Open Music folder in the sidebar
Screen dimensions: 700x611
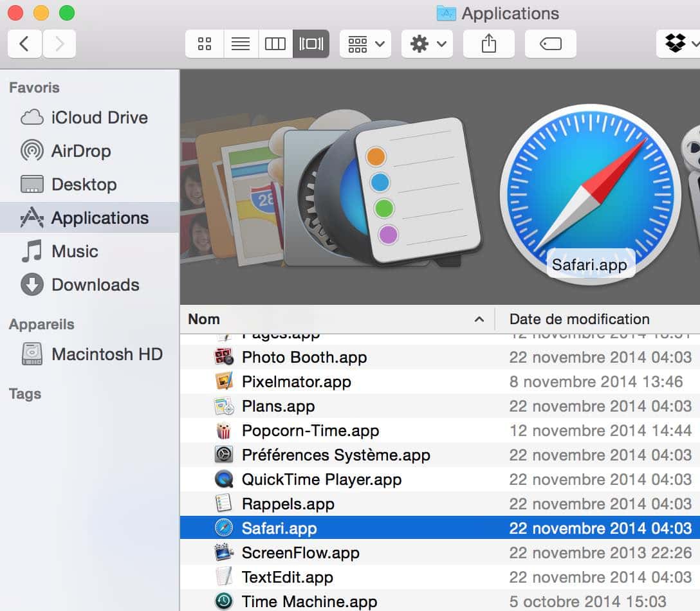tap(89, 251)
